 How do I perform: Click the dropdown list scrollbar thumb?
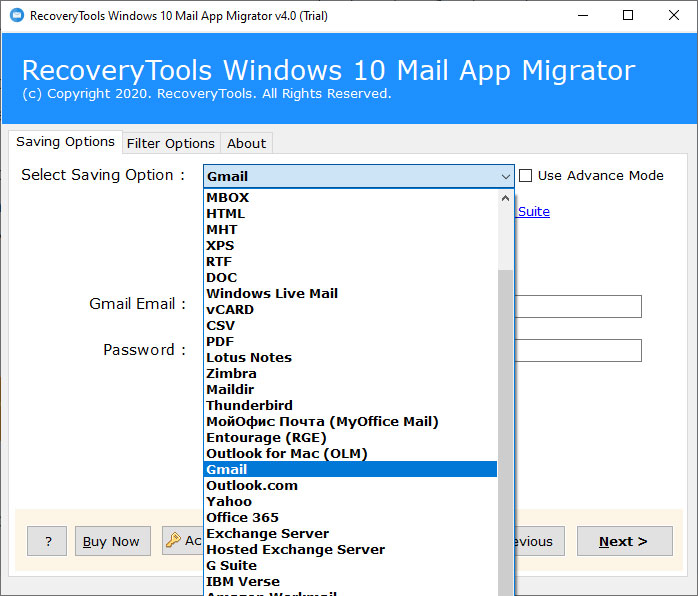pyautogui.click(x=505, y=432)
